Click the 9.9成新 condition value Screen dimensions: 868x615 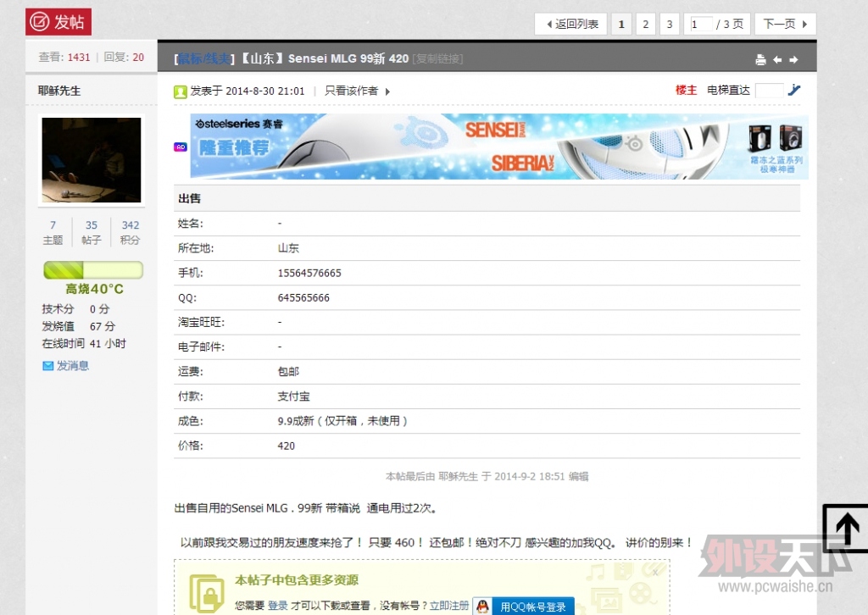pyautogui.click(x=342, y=421)
